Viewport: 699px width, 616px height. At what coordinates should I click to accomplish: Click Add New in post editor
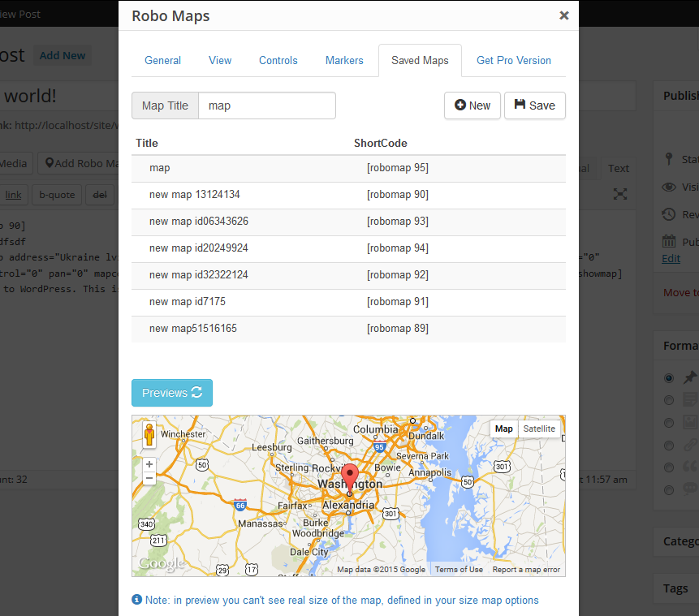(63, 56)
